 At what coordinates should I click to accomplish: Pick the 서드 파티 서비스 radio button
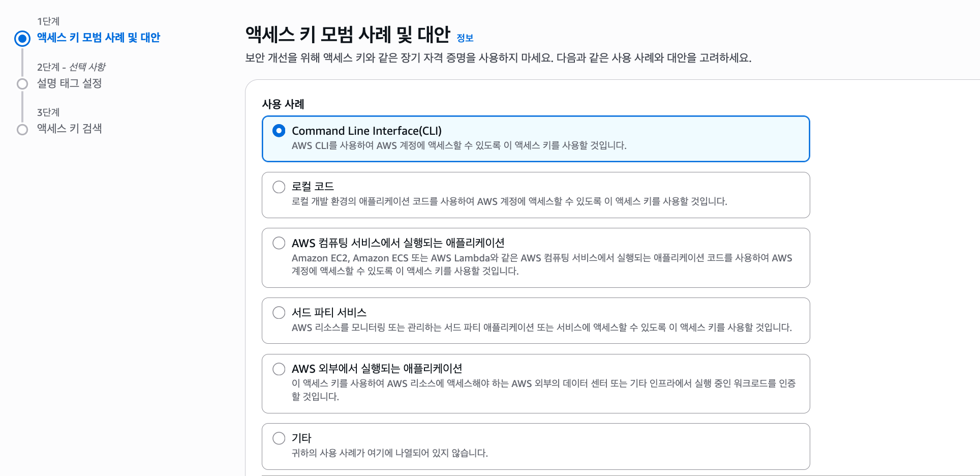(x=279, y=313)
